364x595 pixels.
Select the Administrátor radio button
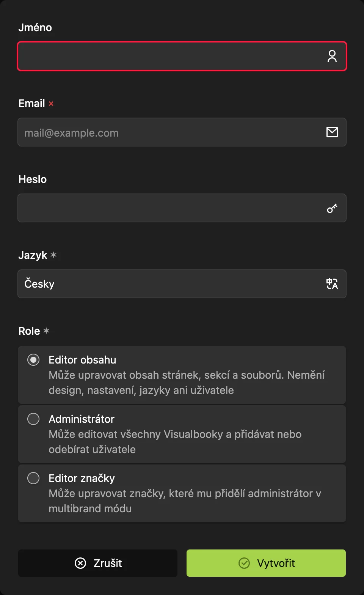33,419
